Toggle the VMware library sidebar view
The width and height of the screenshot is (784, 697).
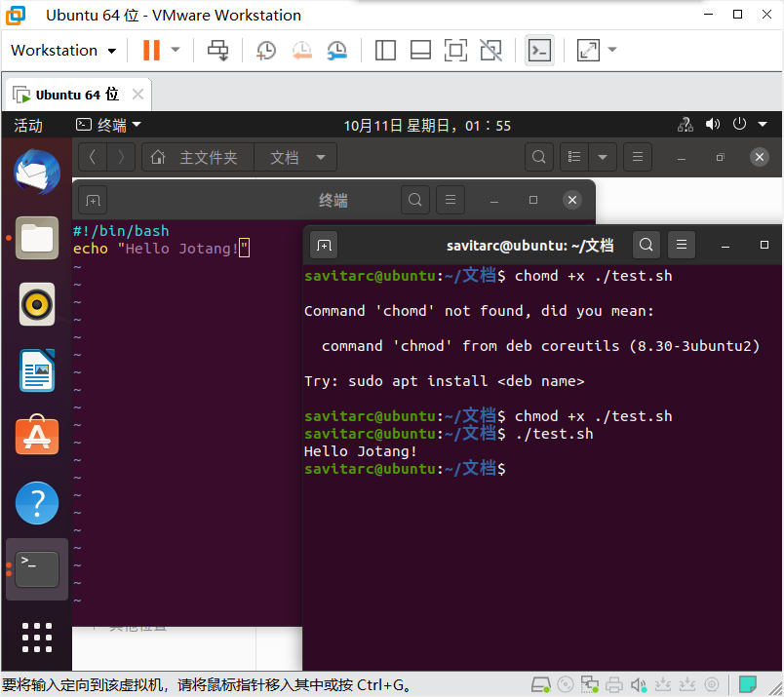click(x=385, y=50)
